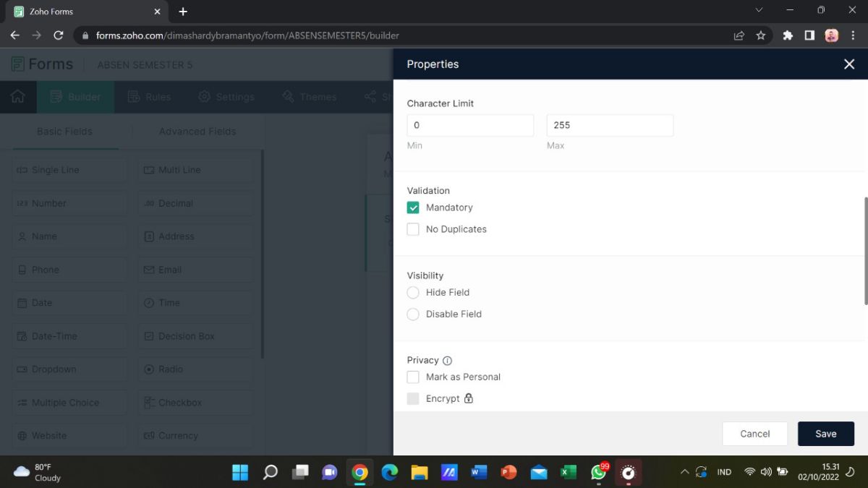Click the Phone field icon
The width and height of the screenshot is (868, 488).
(22, 270)
